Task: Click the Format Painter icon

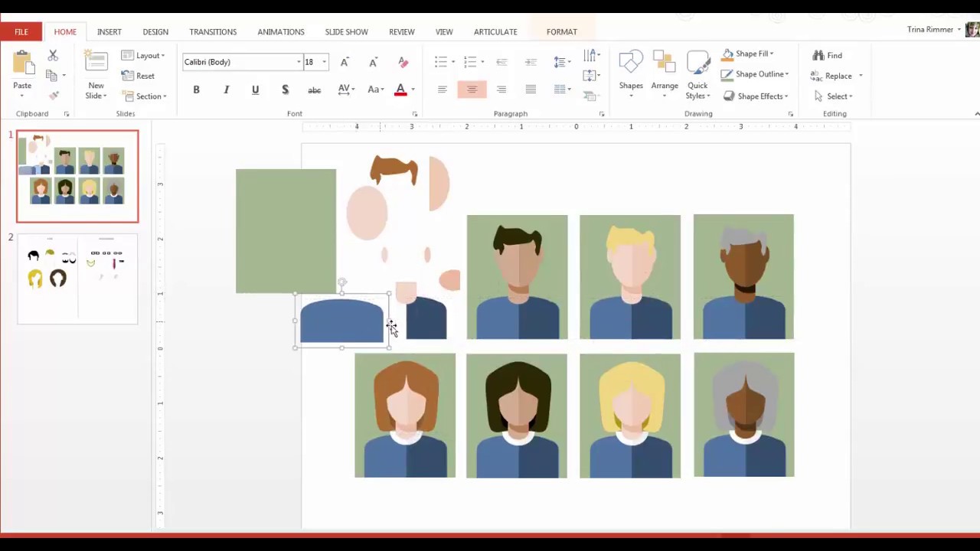Action: [54, 95]
